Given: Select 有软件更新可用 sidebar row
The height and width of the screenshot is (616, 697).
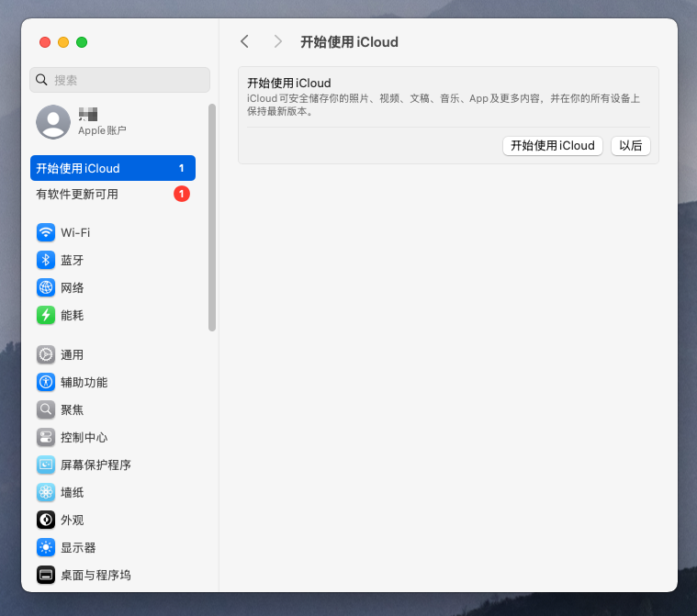Looking at the screenshot, I should tap(113, 194).
